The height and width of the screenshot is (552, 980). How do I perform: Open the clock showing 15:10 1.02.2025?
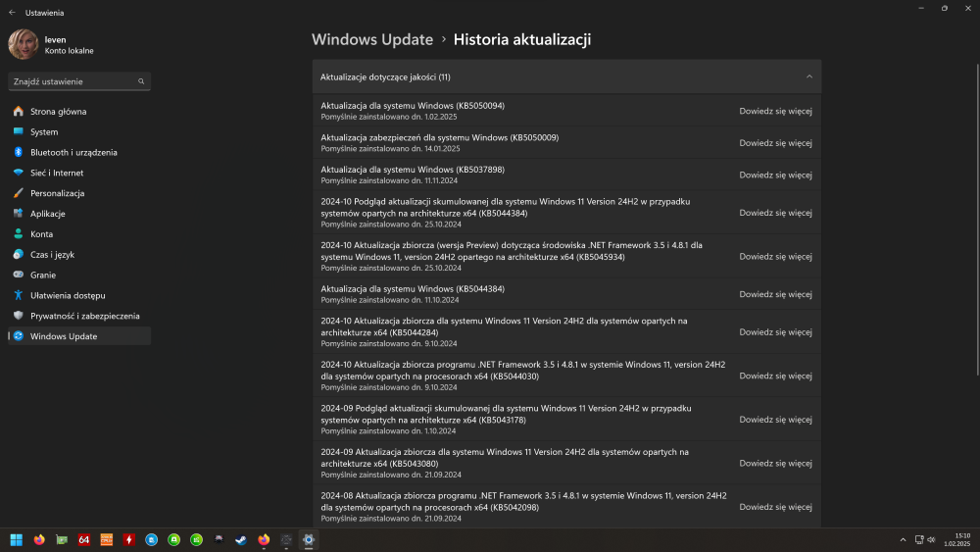pos(956,539)
